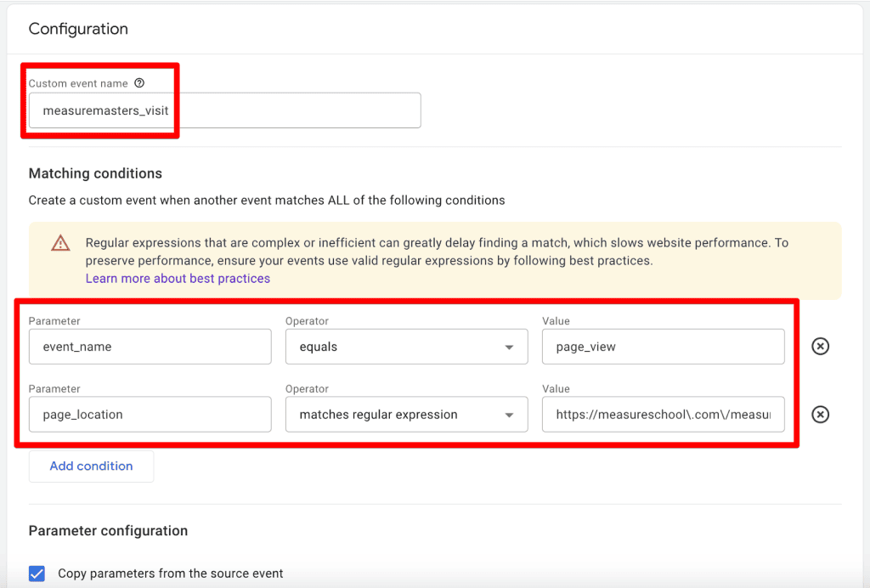Open Learn more about best practices
This screenshot has width=870, height=588.
178,278
